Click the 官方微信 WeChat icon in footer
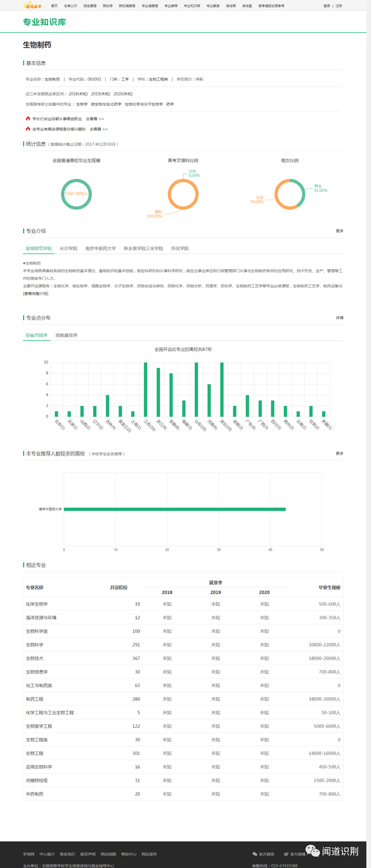The width and height of the screenshot is (371, 868). pos(254,854)
